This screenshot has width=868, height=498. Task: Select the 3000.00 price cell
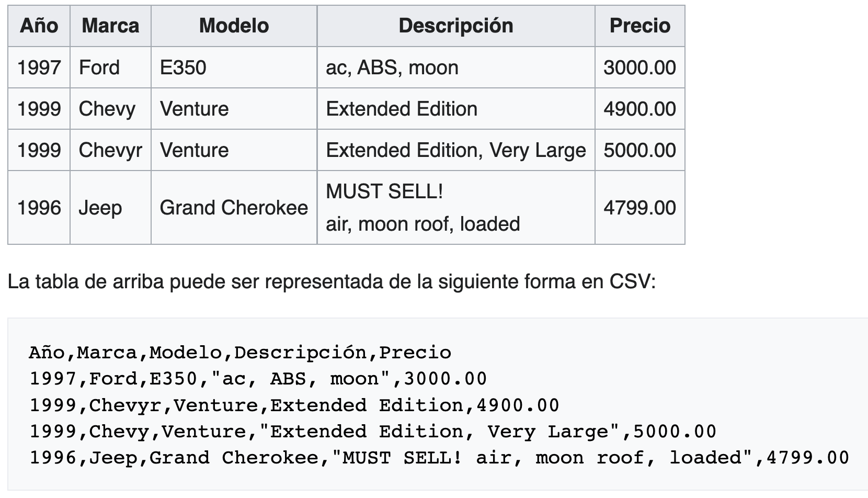click(x=640, y=67)
